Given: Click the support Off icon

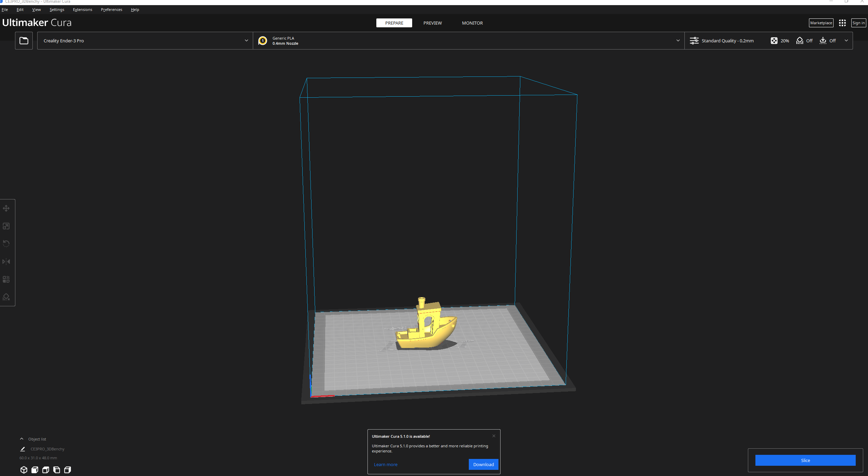Looking at the screenshot, I should click(800, 41).
